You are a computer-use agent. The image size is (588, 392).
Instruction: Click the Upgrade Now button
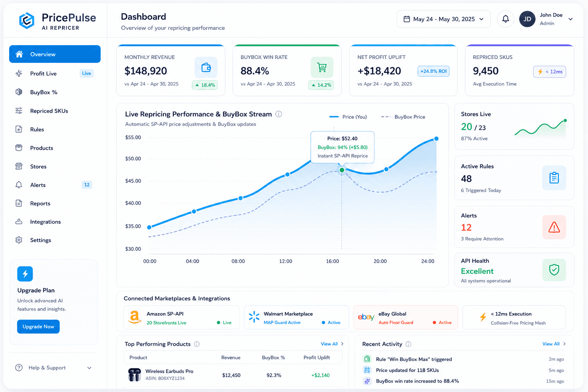pos(38,327)
